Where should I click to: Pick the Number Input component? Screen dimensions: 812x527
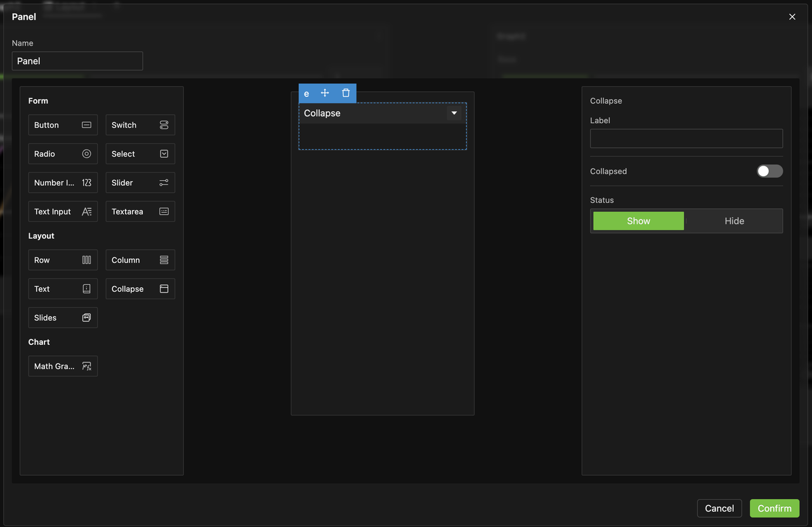coord(63,183)
